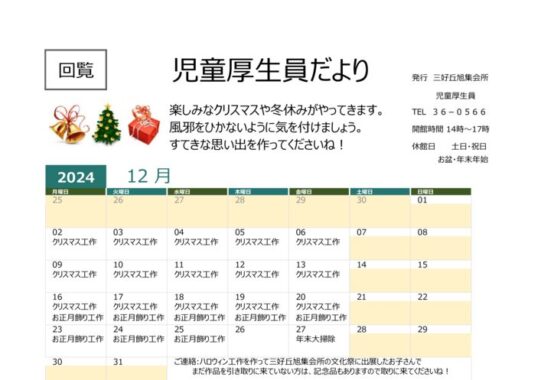
Task: Click the 月曜日 column header
Action: 76,192
